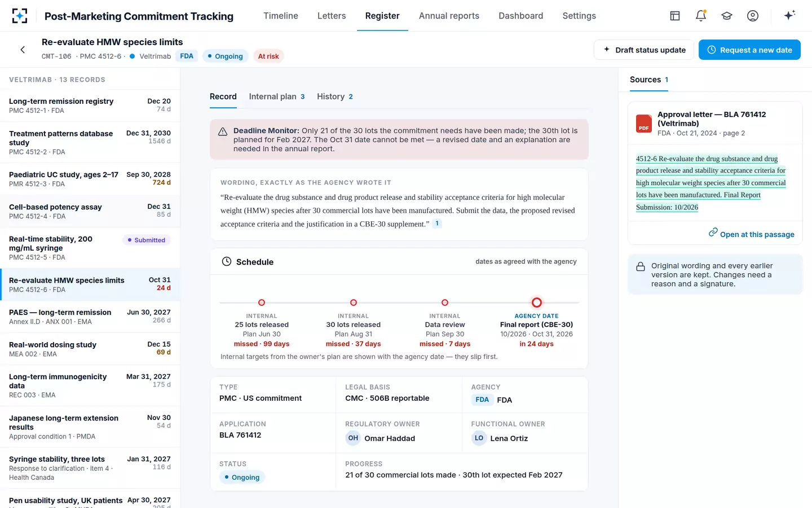The image size is (812, 508).
Task: Open the learning graduation cap icon
Action: pos(727,16)
